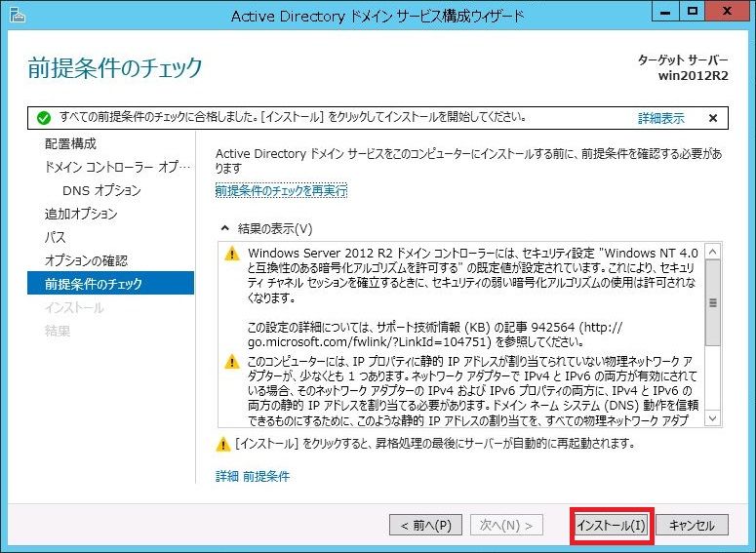
Task: Click the disabled 次へ(N) > button
Action: click(506, 525)
